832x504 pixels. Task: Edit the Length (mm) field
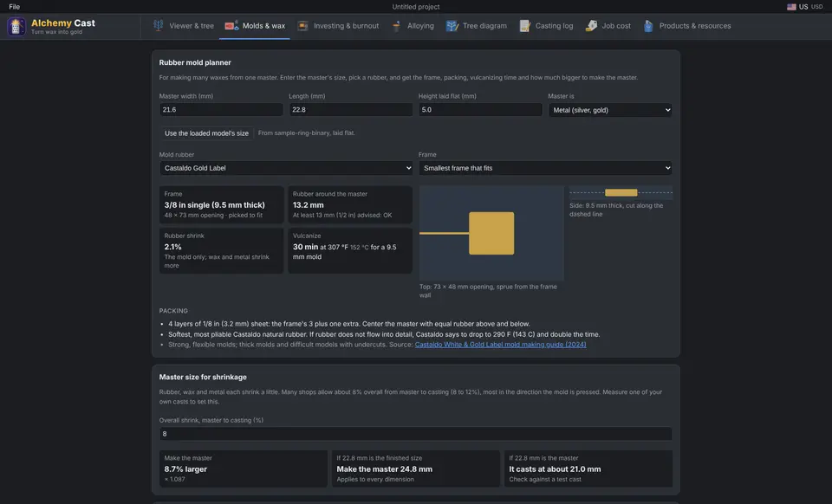pyautogui.click(x=351, y=110)
